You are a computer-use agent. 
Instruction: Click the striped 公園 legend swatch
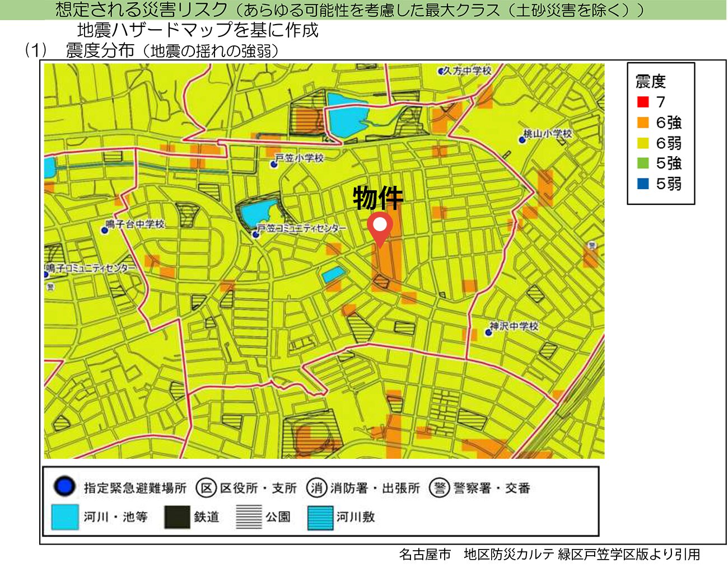(249, 517)
